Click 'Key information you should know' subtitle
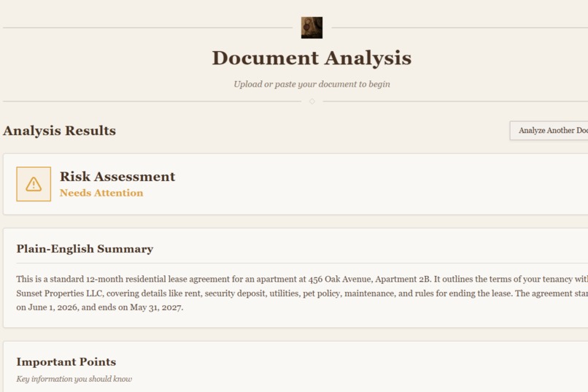Viewport: 588px width, 392px height. (x=74, y=379)
